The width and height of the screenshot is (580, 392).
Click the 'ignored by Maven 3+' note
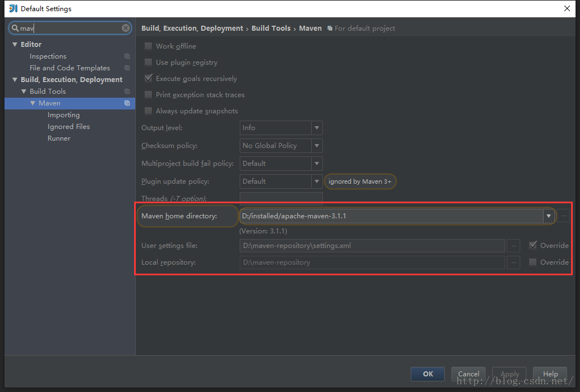point(360,181)
